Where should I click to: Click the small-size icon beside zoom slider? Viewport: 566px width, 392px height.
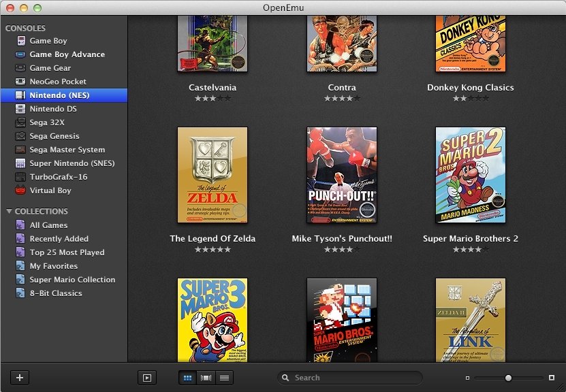pos(467,378)
